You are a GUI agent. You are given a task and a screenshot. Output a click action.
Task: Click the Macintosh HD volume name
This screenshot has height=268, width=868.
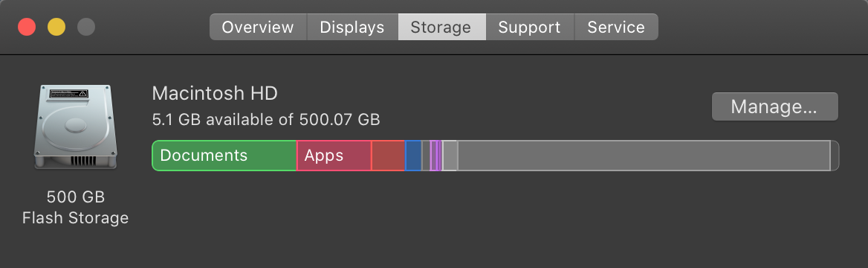tap(215, 93)
